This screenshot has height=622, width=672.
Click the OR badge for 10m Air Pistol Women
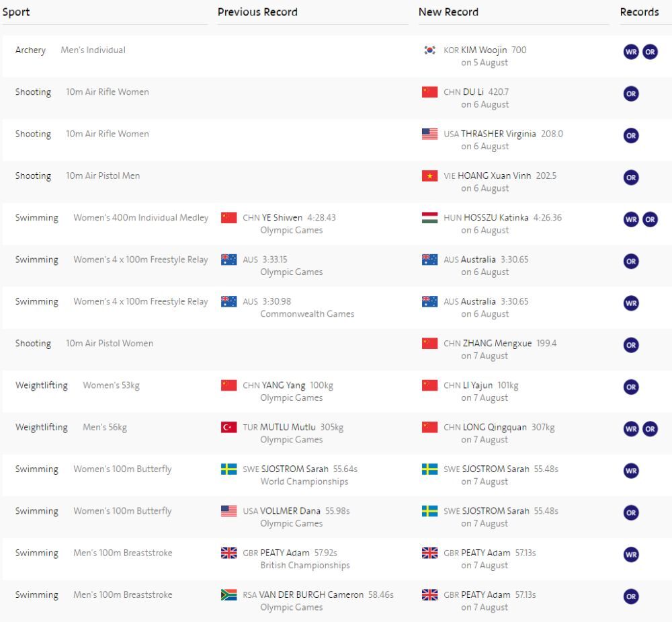[x=630, y=345]
